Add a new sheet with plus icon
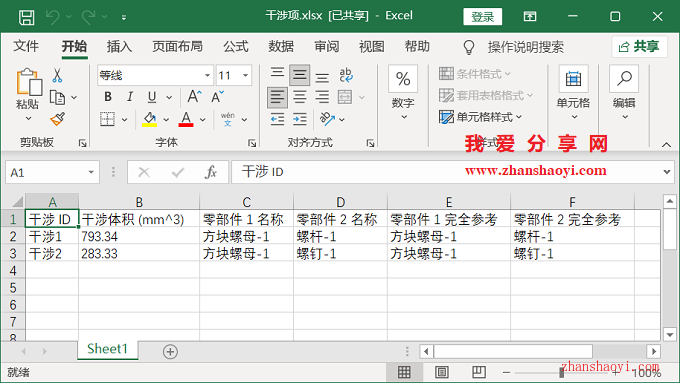The image size is (680, 383). coord(170,352)
